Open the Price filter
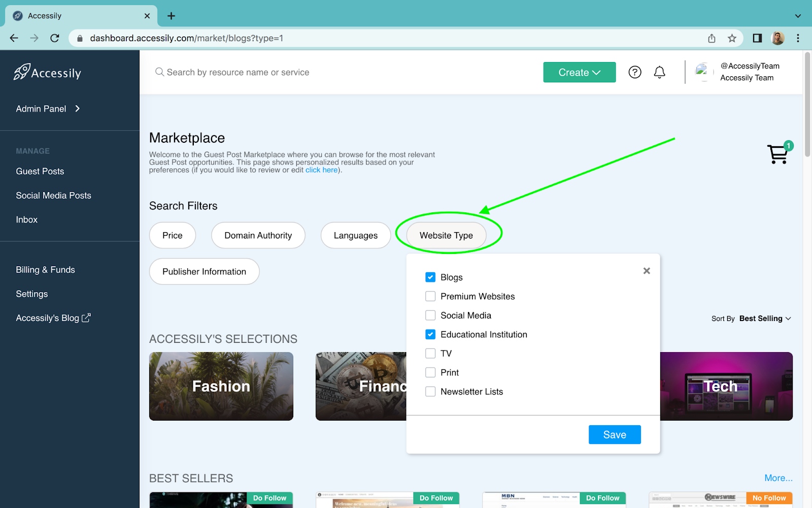This screenshot has width=812, height=508. [x=173, y=235]
